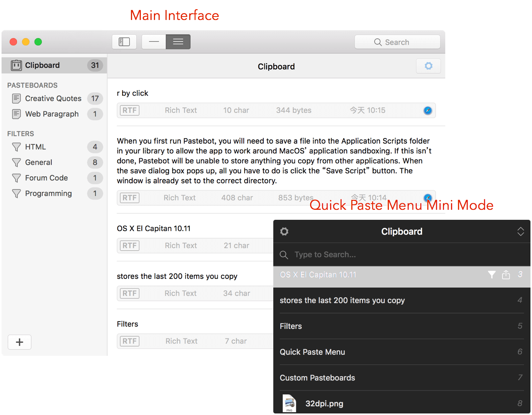Choose 'Filters' item in Quick Paste Menu
Screen dimensions: 532x415
click(402, 326)
